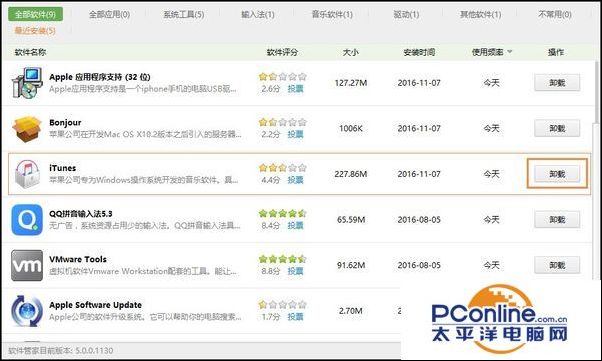Click the VMware Tools star rating
This screenshot has height=361, width=602.
point(282,259)
